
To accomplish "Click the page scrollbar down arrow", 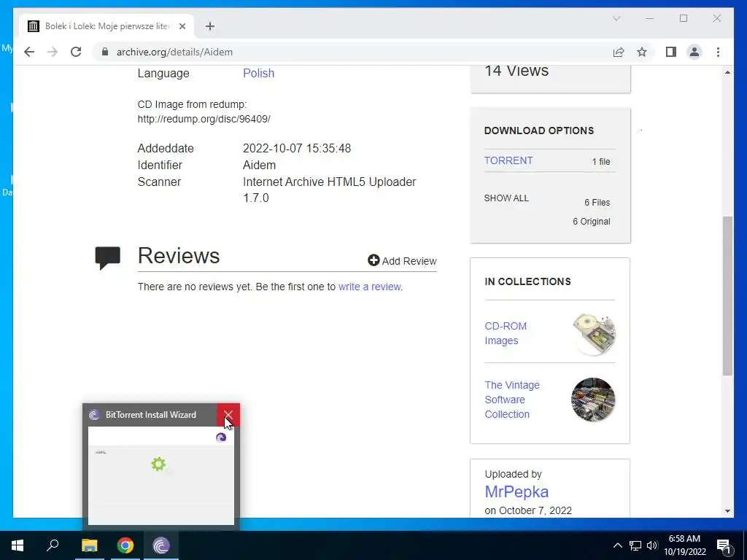I will (727, 511).
